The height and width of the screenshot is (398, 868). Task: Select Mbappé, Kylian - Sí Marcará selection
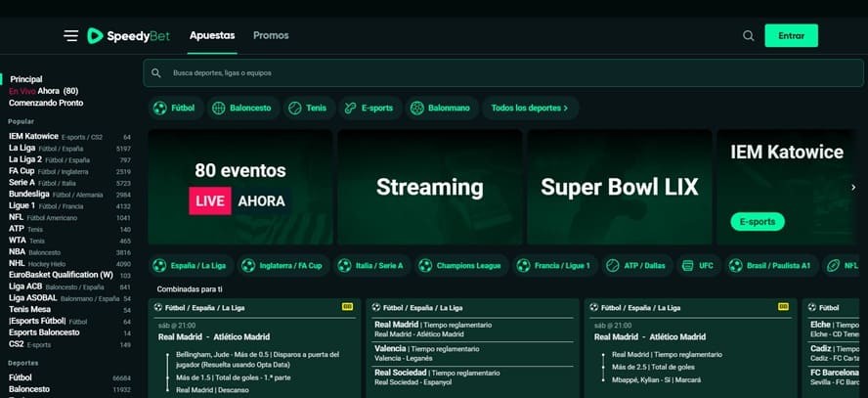pos(656,379)
